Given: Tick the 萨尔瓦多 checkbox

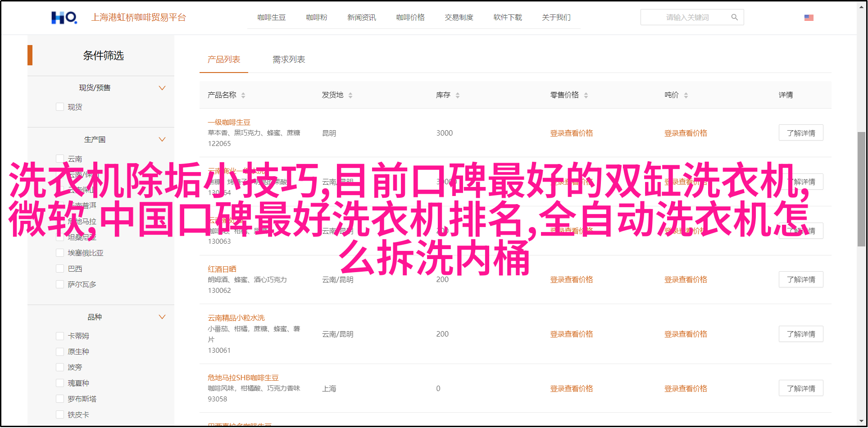Looking at the screenshot, I should (60, 284).
